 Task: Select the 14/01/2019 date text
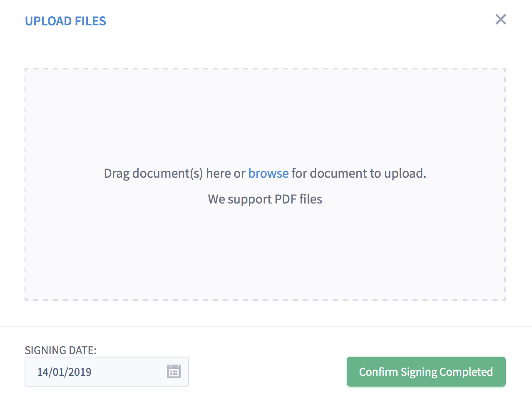click(x=65, y=372)
